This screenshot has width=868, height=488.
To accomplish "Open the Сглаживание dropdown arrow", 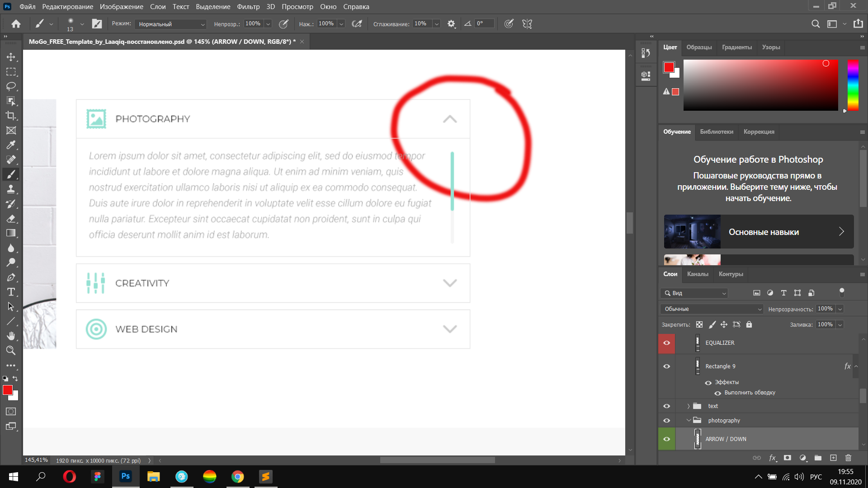I will [x=437, y=24].
